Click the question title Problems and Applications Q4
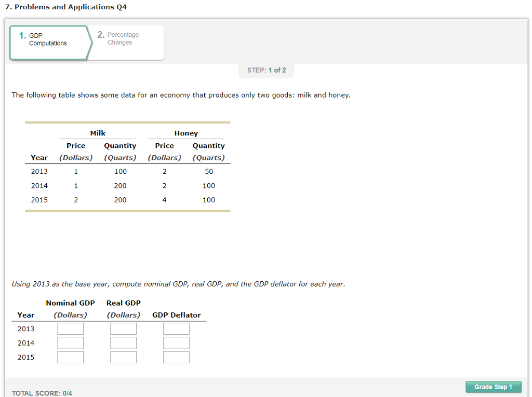This screenshot has height=397, width=532. click(66, 7)
